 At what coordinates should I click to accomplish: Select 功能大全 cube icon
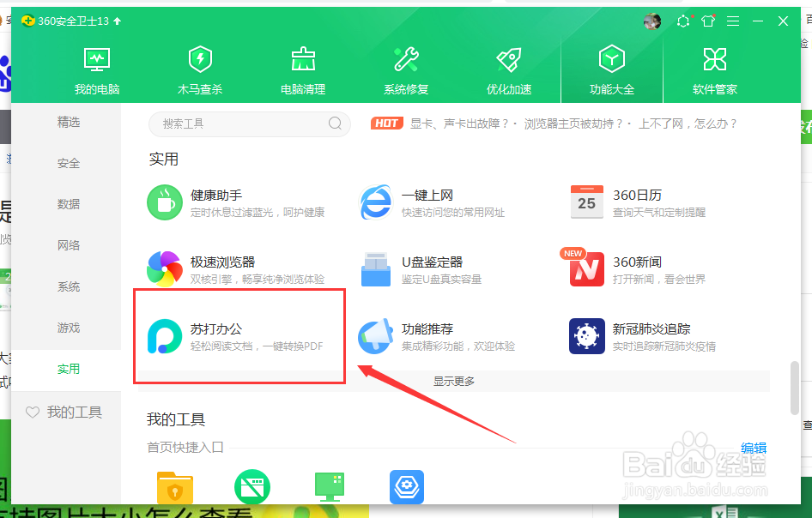(x=612, y=59)
